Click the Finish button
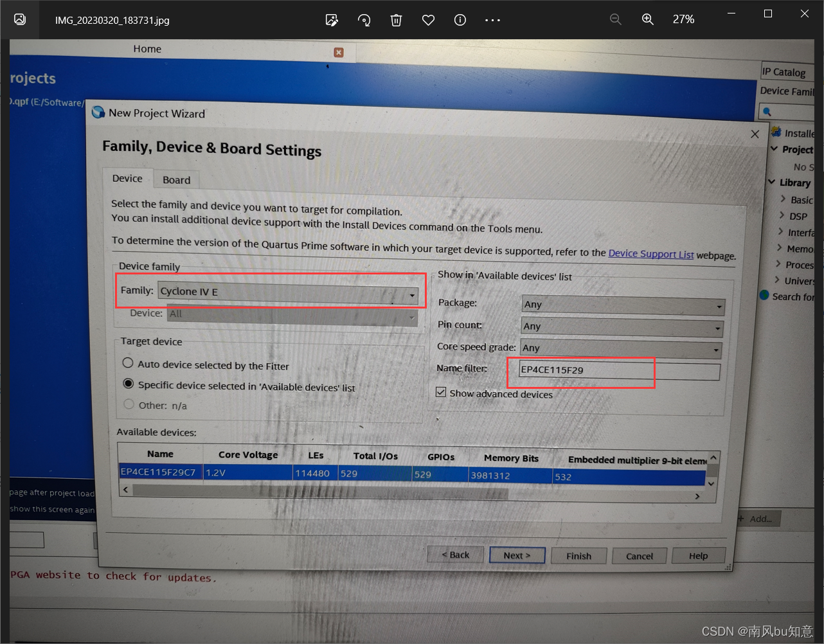The height and width of the screenshot is (644, 824). pos(578,556)
